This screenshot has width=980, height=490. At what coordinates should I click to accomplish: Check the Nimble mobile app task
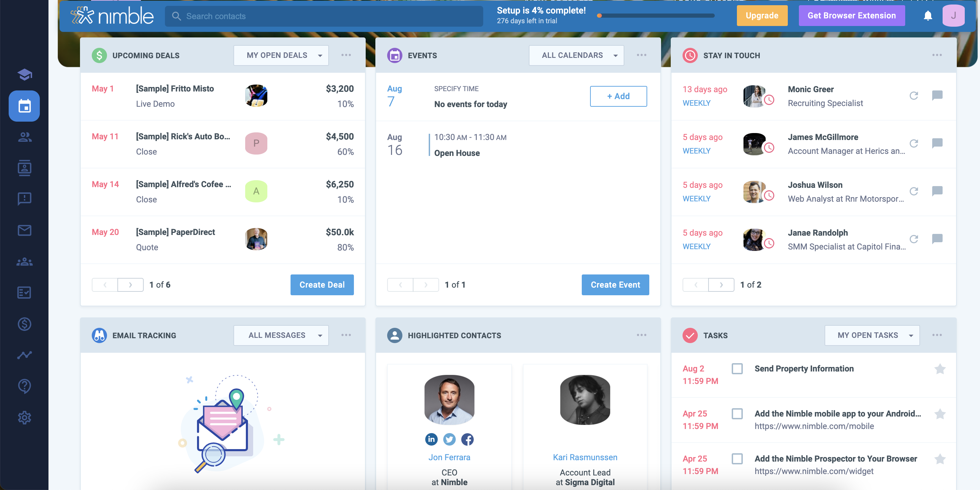coord(737,414)
